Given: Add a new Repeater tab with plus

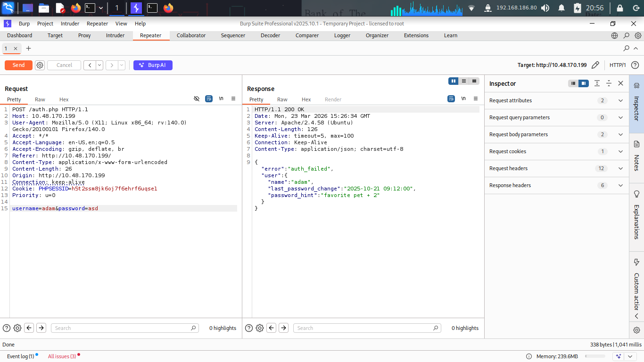Looking at the screenshot, I should coord(28,49).
